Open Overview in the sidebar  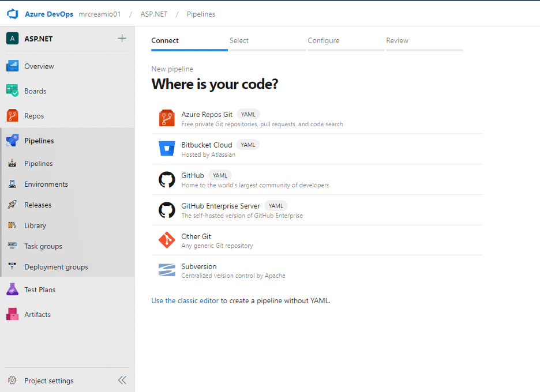67,66
